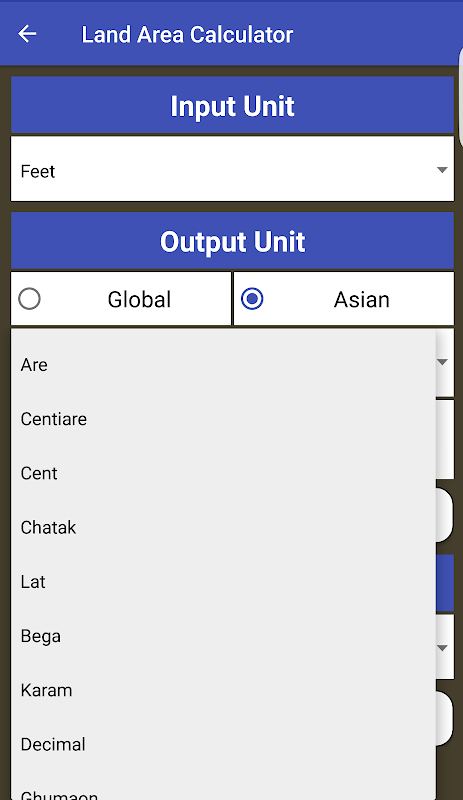The height and width of the screenshot is (800, 463).
Task: Open the Feet input unit dropdown
Action: pyautogui.click(x=232, y=169)
